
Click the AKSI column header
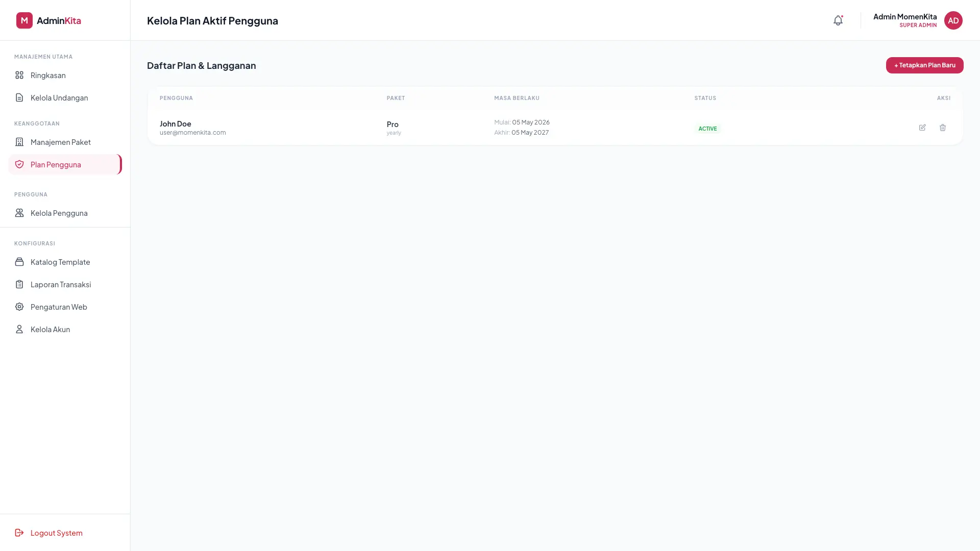(x=944, y=98)
